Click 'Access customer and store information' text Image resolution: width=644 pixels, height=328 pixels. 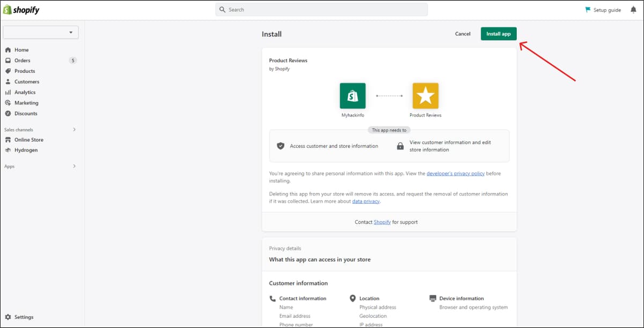click(x=334, y=146)
